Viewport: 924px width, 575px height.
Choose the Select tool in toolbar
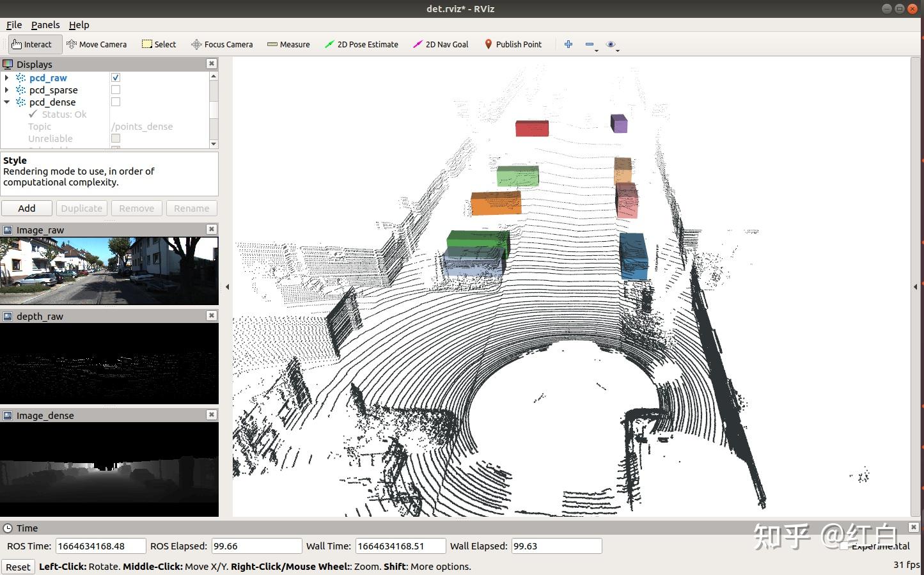tap(159, 44)
